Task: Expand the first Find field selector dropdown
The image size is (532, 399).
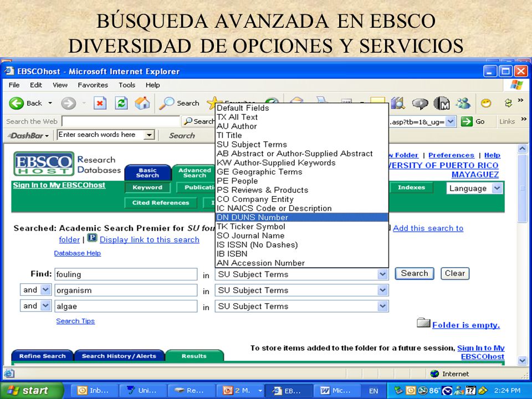Action: click(x=382, y=274)
